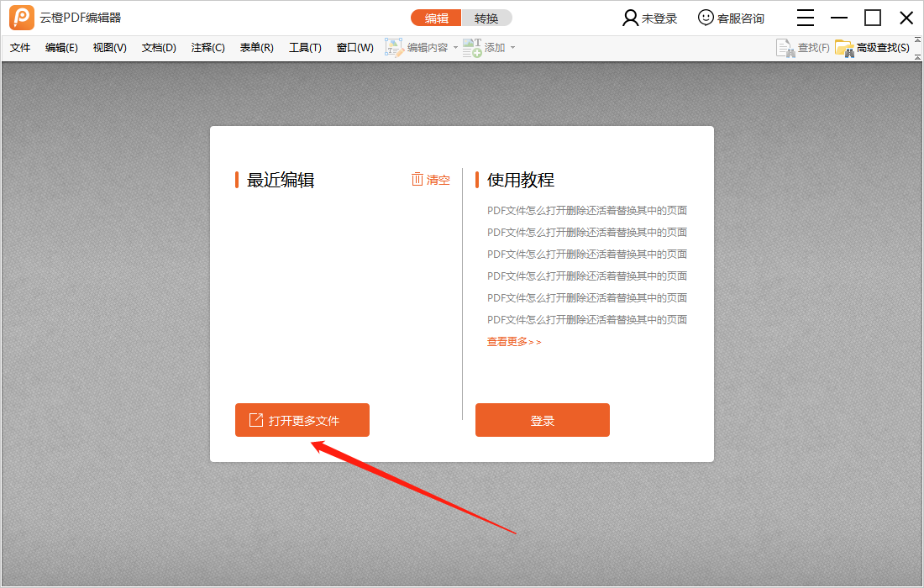Open the 视图(V) menu

pos(109,48)
